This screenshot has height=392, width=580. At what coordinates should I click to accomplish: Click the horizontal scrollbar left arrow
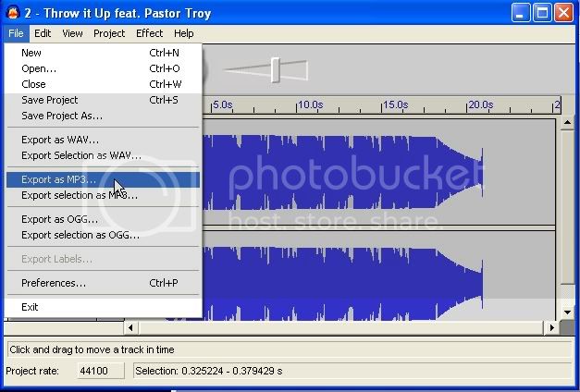point(130,327)
